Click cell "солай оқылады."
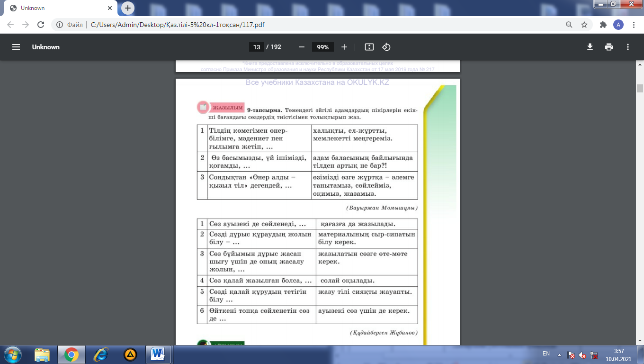This screenshot has height=364, width=644. 367,281
